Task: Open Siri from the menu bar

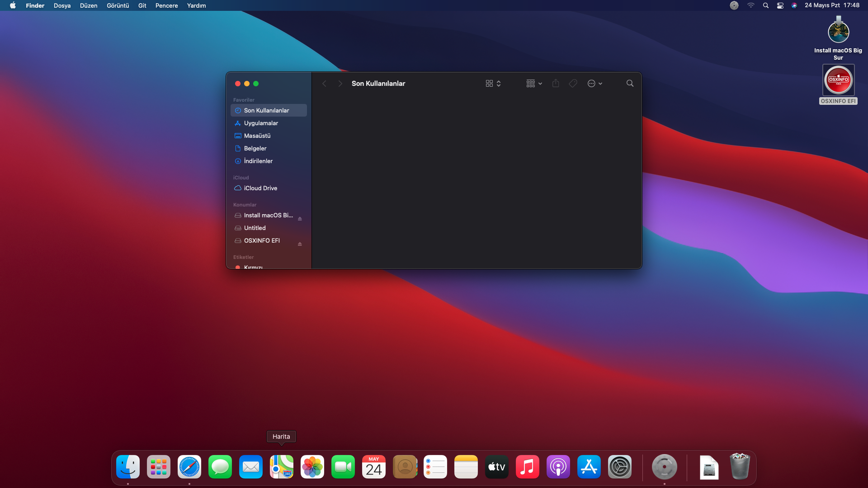Action: [x=794, y=5]
